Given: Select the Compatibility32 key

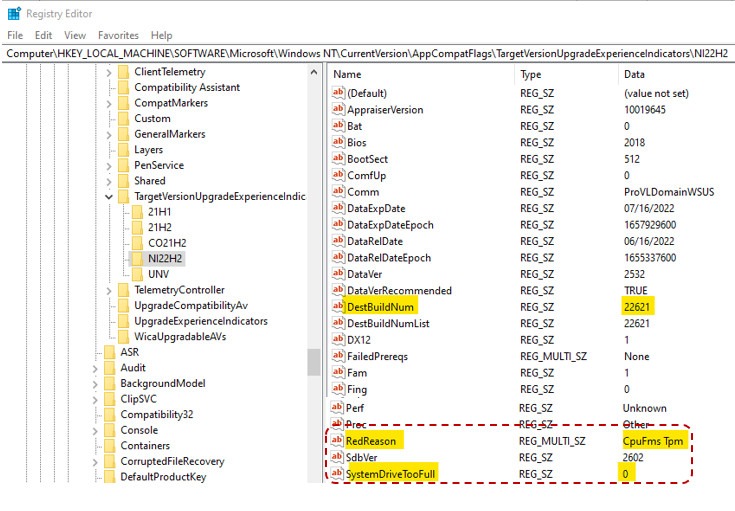Looking at the screenshot, I should point(157,414).
